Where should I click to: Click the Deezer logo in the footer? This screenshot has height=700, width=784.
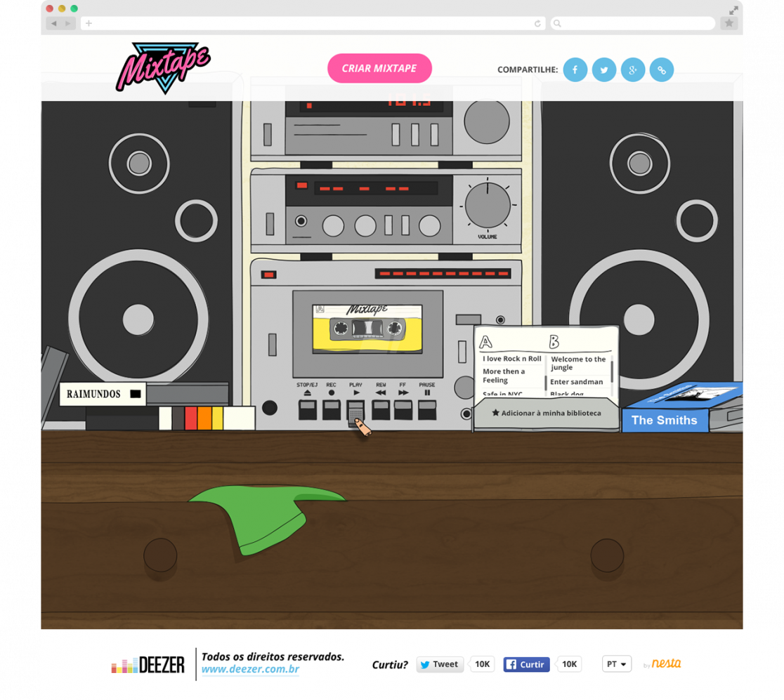[147, 663]
